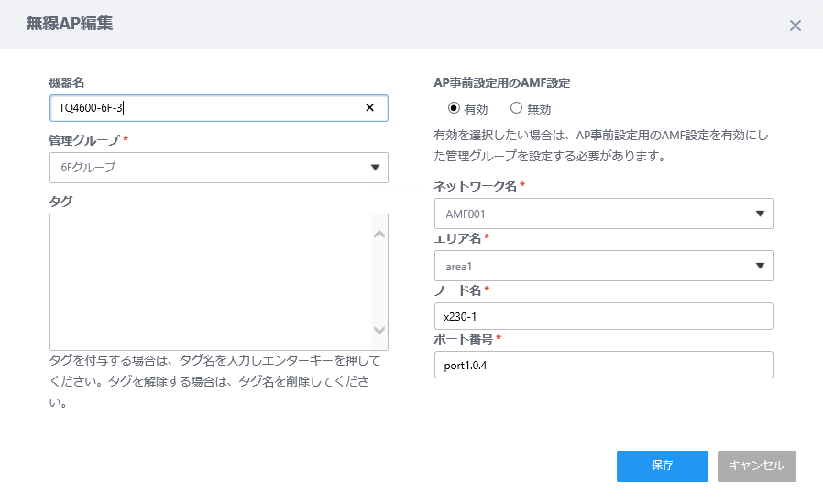Click the キャンセル button

click(756, 466)
